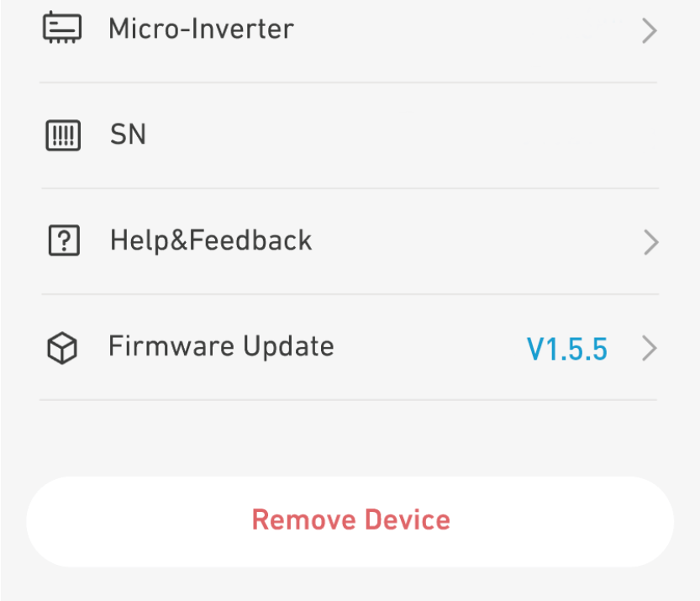
Task: Select the Firmware Update text label
Action: point(221,346)
